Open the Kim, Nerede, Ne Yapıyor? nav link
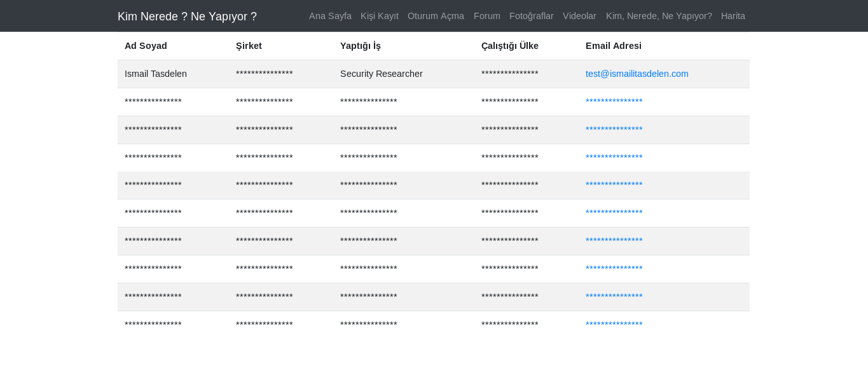This screenshot has width=868, height=385. [x=659, y=16]
